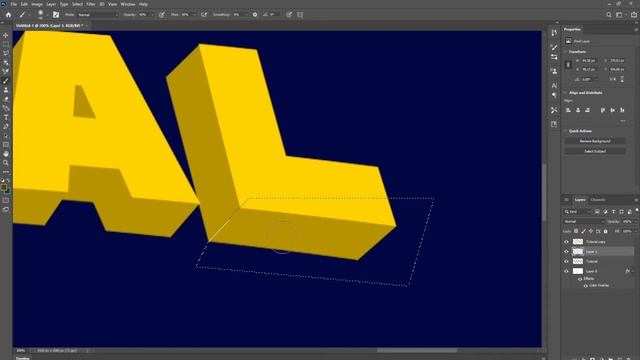
Task: Select the Hand tool
Action: tap(6, 154)
